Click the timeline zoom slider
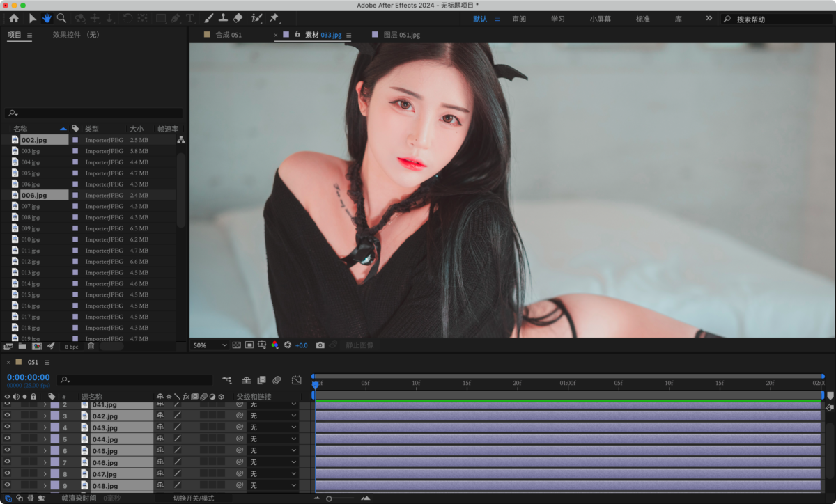 click(x=340, y=498)
